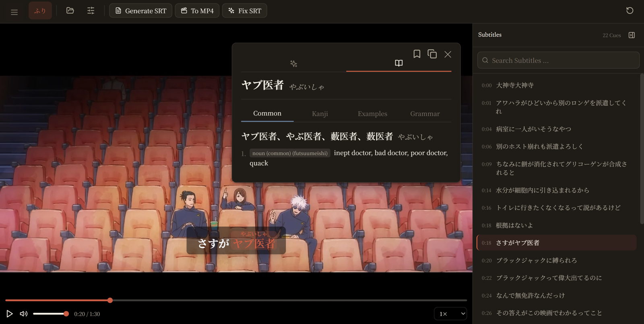
Task: Jump to cue なんで無免許なんだっけ
Action: pos(557,295)
